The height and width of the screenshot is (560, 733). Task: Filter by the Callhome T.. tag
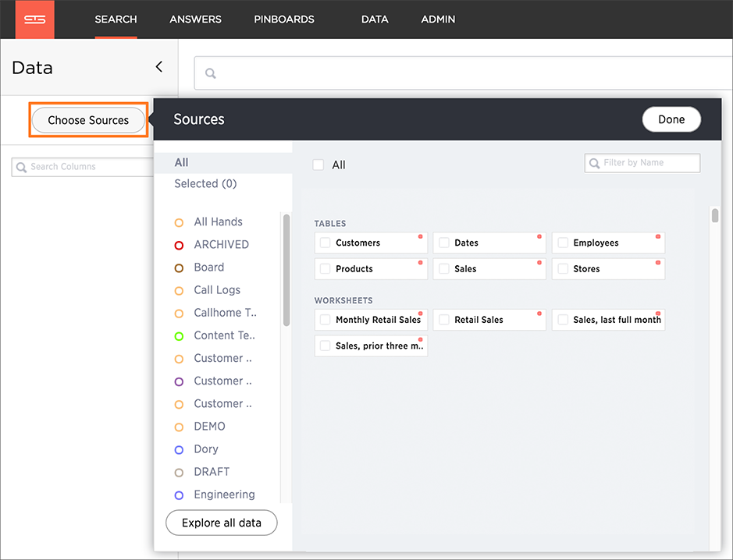[x=226, y=313]
